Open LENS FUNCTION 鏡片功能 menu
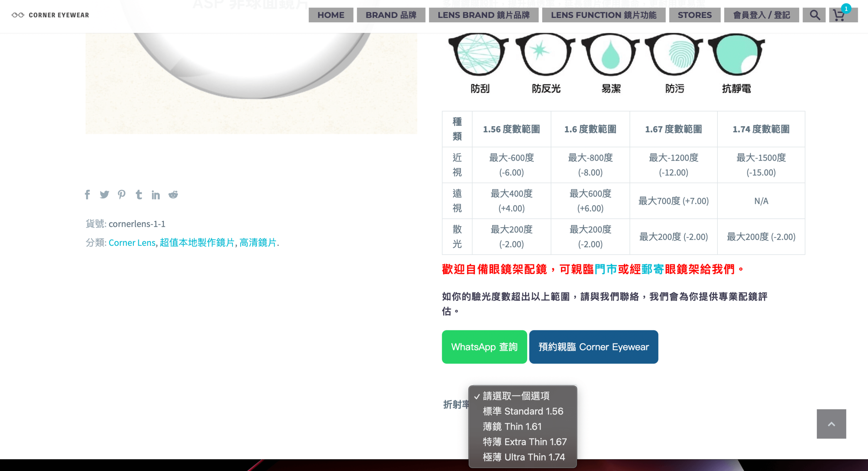Image resolution: width=868 pixels, height=471 pixels. pyautogui.click(x=604, y=15)
